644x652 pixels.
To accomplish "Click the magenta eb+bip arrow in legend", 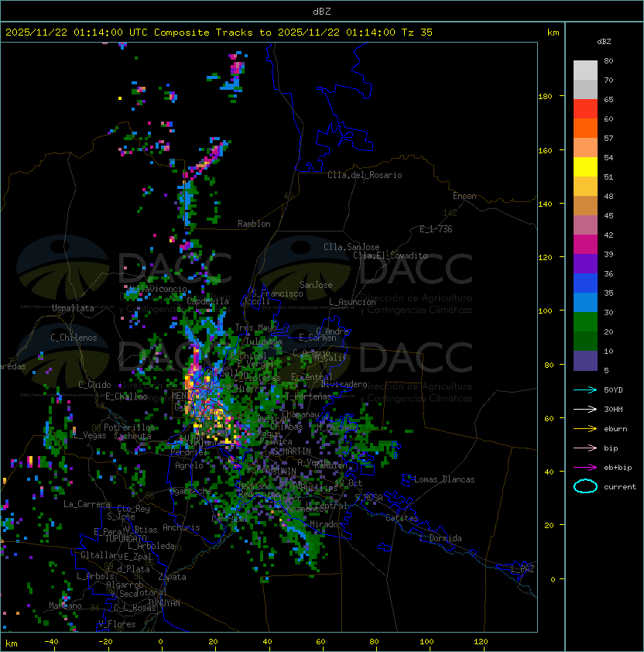I will [x=585, y=468].
